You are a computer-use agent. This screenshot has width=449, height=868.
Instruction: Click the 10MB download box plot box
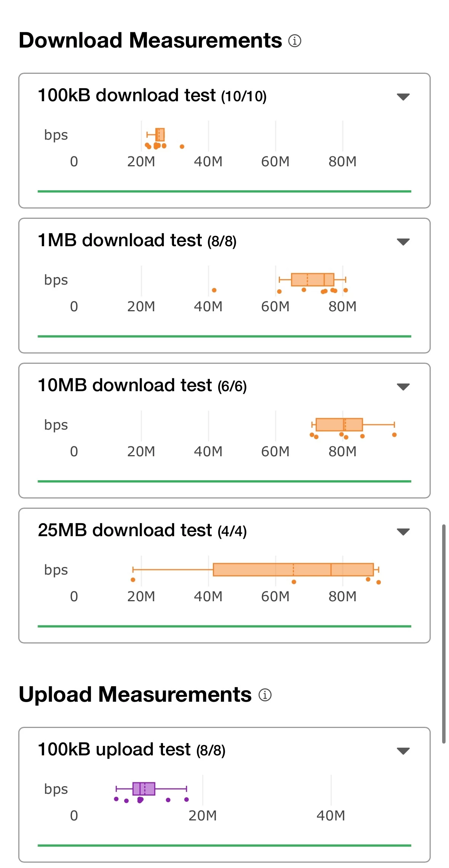[x=339, y=424]
